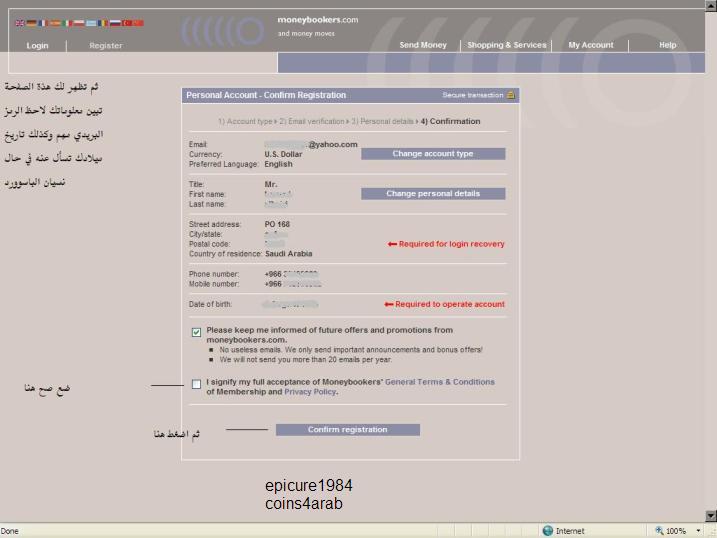Screen dimensions: 717x538
Task: Go to the My Account tab
Action: [x=590, y=45]
